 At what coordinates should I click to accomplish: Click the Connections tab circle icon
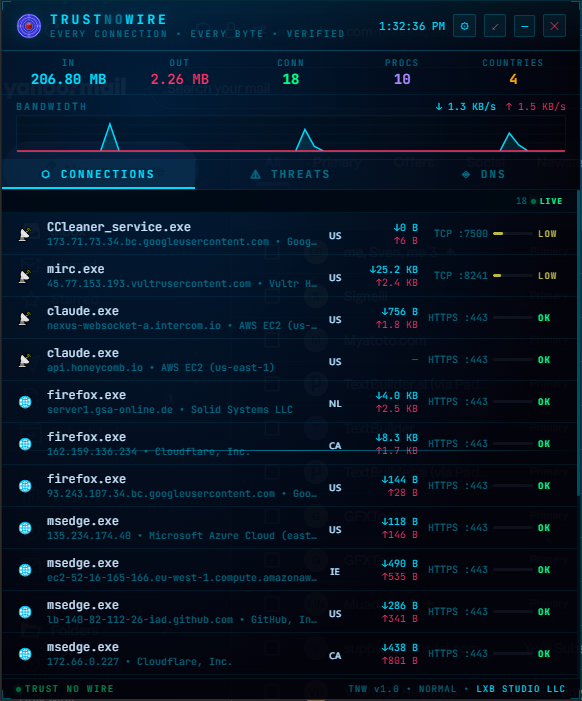pos(46,174)
